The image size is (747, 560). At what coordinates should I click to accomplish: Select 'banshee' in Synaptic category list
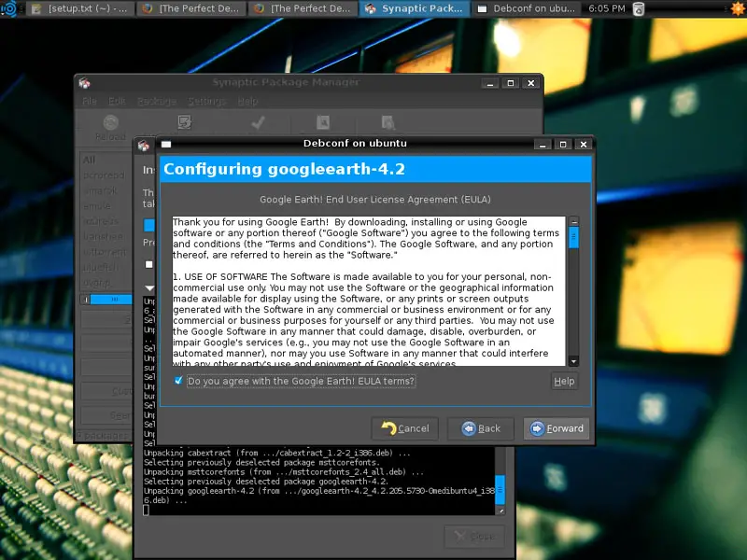[103, 236]
